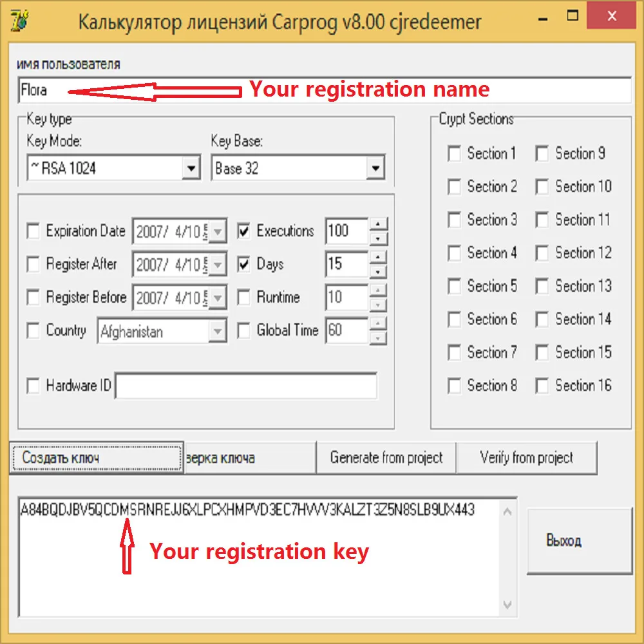Click the key output scrollbar up arrow

click(x=507, y=512)
